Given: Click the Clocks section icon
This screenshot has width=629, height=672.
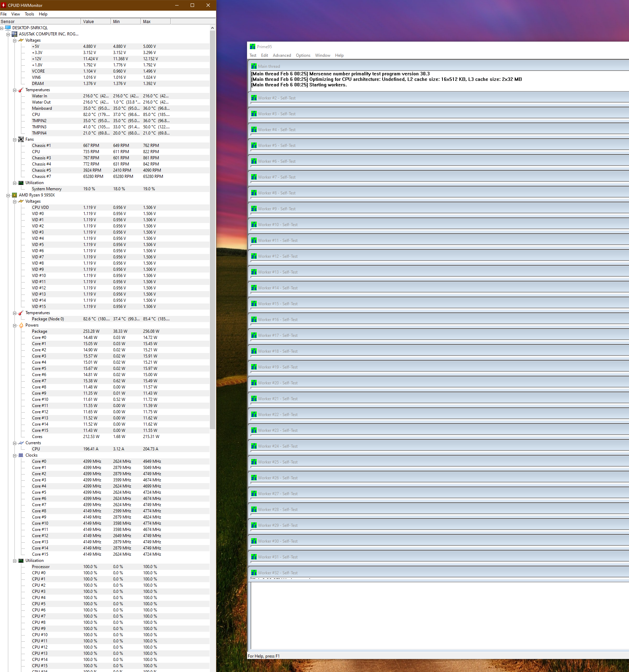Looking at the screenshot, I should [x=21, y=455].
